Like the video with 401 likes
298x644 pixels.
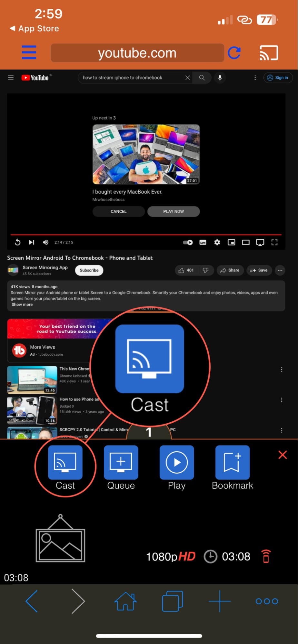[186, 270]
